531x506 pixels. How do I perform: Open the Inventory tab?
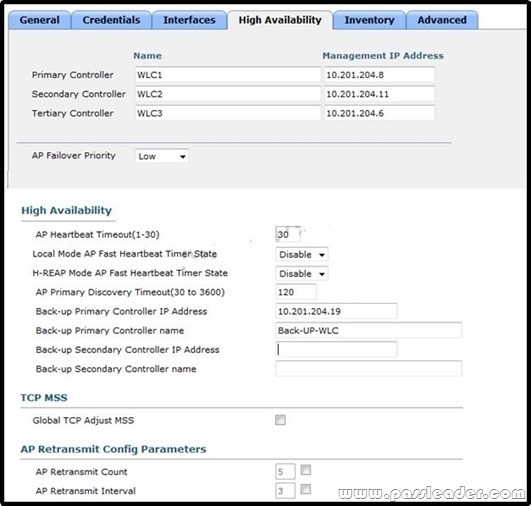pyautogui.click(x=369, y=20)
